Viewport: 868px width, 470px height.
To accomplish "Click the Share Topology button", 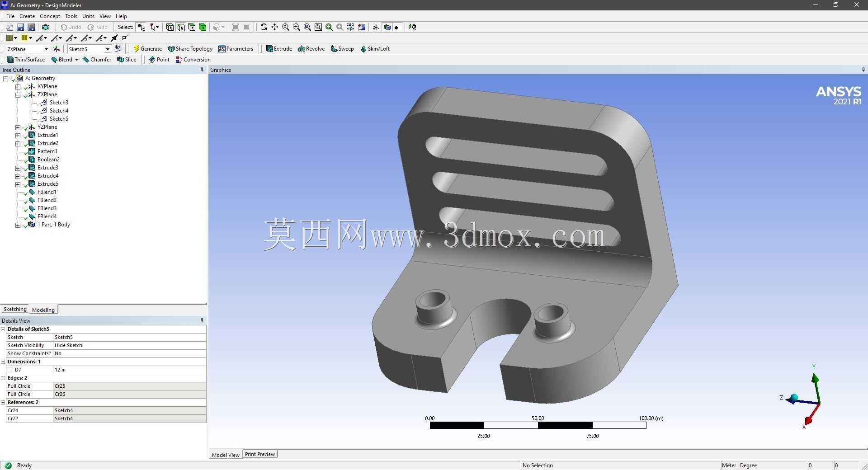I will 190,49.
